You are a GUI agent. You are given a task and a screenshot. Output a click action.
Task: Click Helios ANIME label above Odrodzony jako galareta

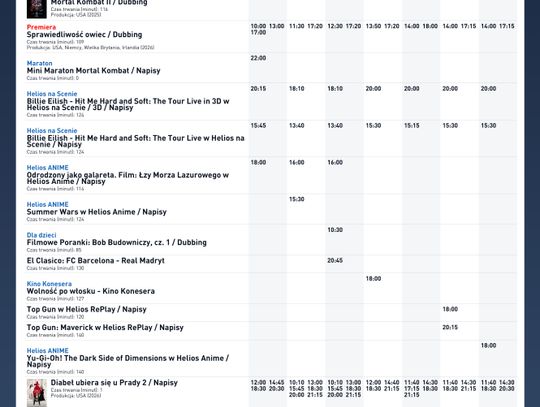(48, 168)
